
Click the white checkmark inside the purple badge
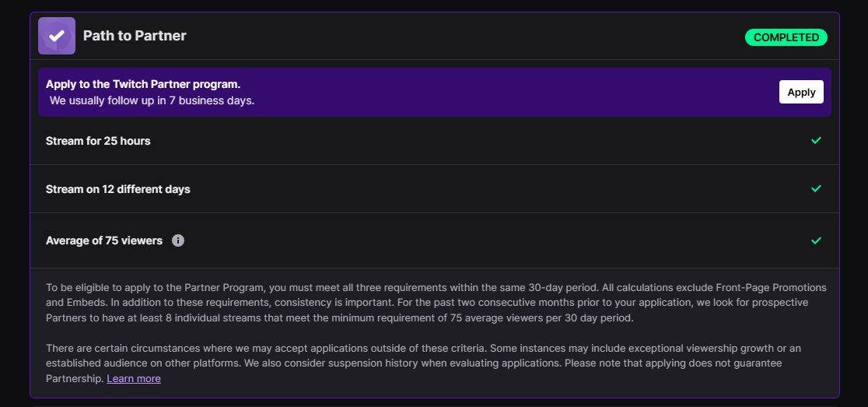pyautogui.click(x=57, y=36)
